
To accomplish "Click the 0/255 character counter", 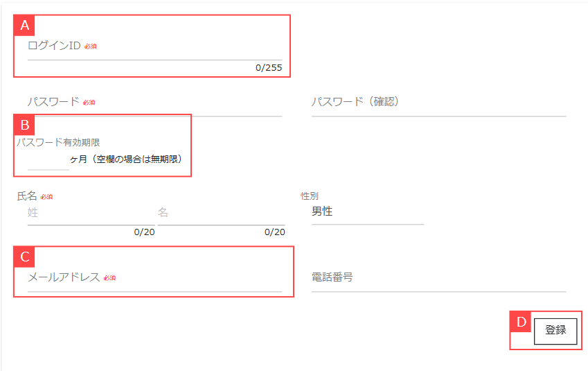I will 269,67.
